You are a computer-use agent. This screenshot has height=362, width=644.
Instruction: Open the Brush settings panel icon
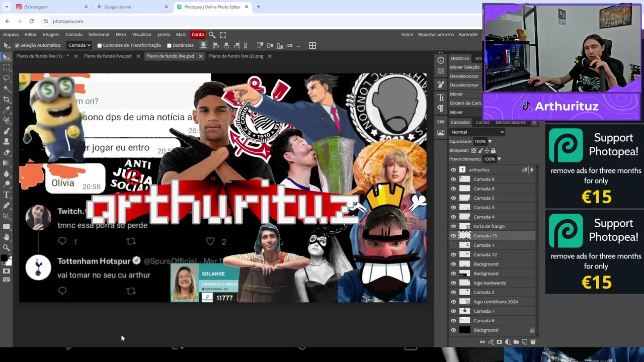click(441, 84)
